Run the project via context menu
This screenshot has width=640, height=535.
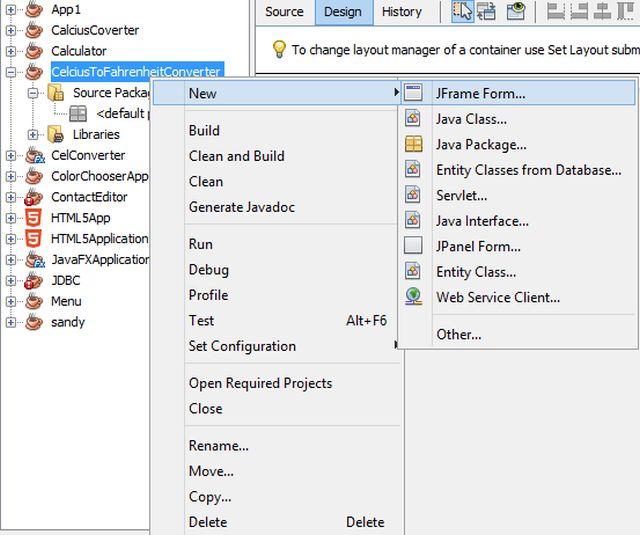pyautogui.click(x=276, y=244)
